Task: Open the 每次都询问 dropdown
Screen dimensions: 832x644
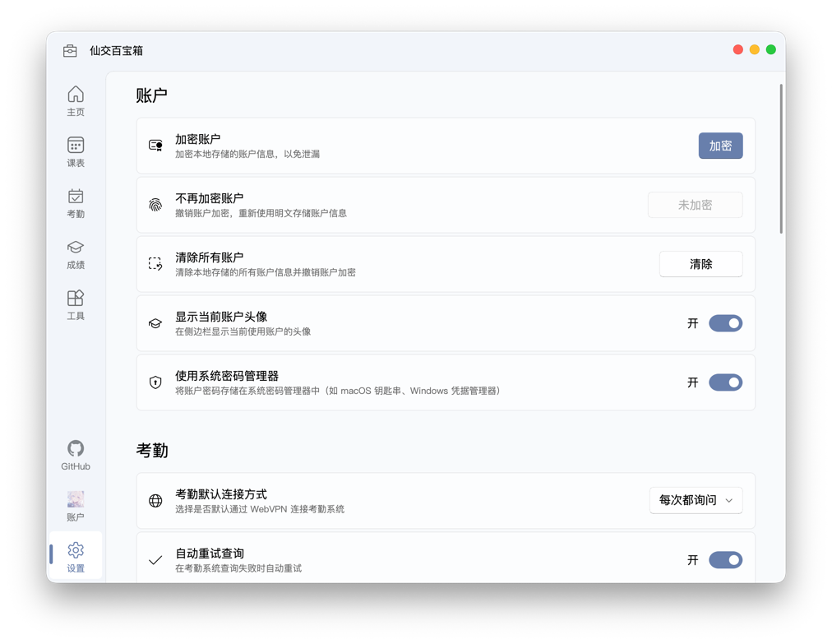Action: point(696,500)
